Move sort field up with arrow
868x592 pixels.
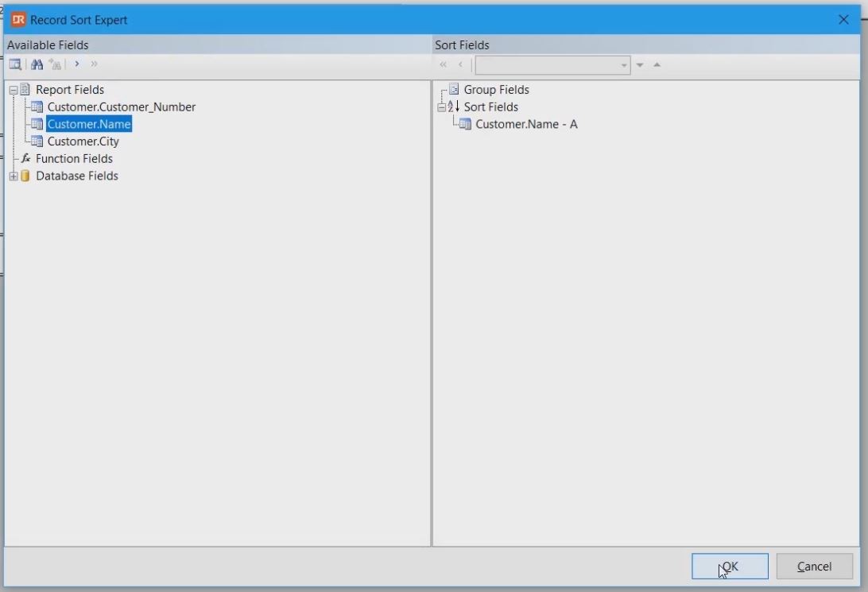[657, 65]
